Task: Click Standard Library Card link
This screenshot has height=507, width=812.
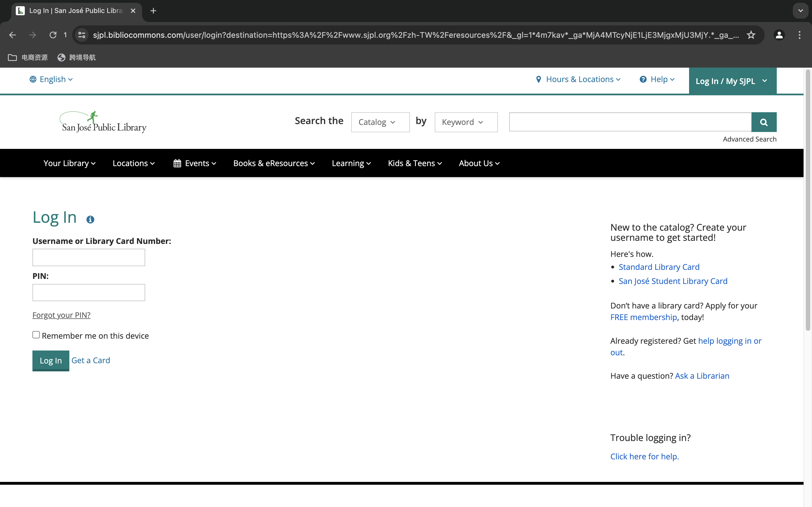Action: pos(659,267)
